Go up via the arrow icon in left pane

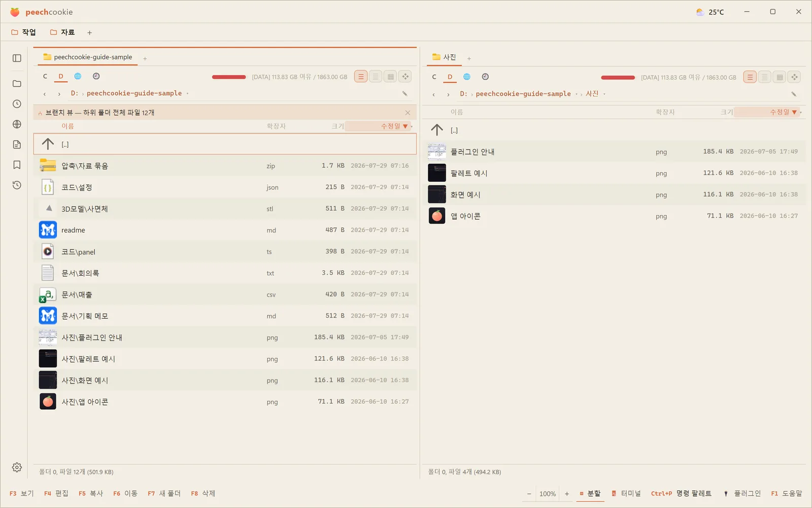click(x=48, y=144)
